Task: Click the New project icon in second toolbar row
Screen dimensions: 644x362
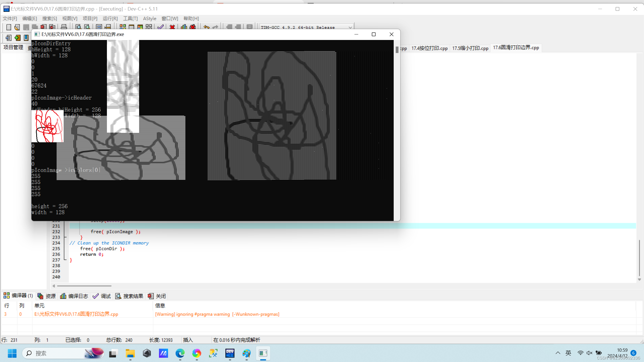Action: click(x=8, y=38)
